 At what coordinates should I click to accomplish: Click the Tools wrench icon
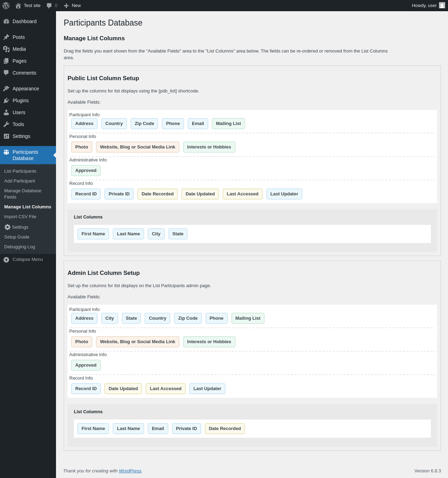click(6, 124)
